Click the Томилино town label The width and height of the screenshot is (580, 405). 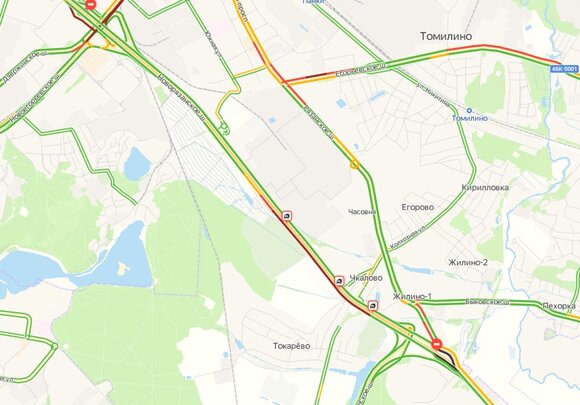click(x=446, y=36)
